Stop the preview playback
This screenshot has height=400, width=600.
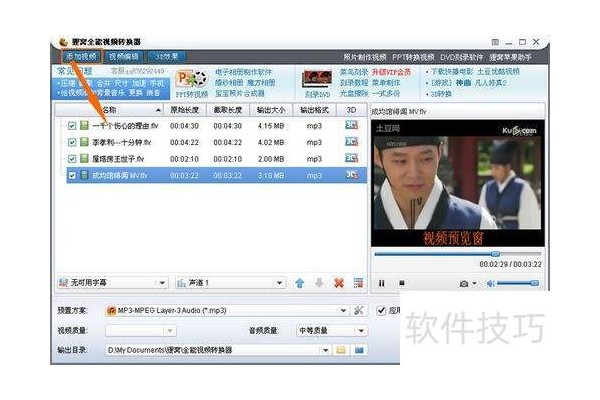402,283
